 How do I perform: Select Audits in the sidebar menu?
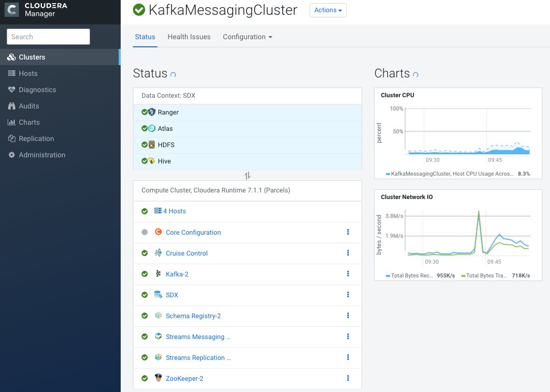(60, 106)
